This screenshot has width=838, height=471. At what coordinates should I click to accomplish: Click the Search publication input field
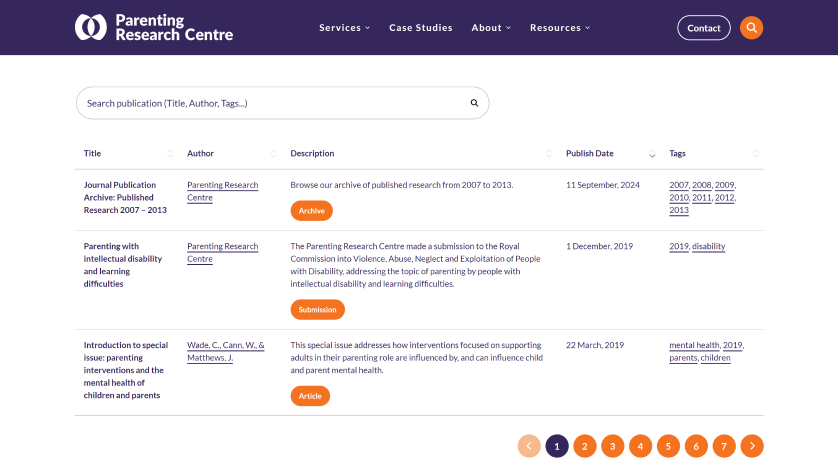tap(282, 103)
